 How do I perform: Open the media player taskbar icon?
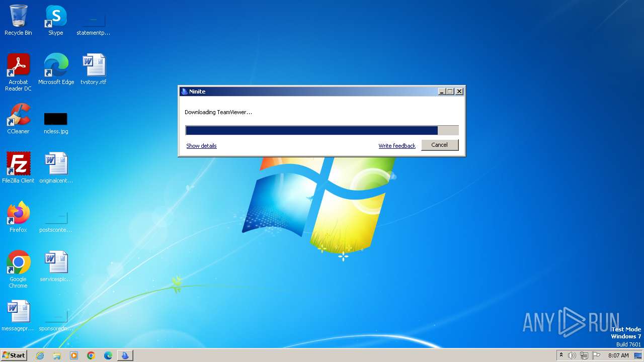coord(74,355)
